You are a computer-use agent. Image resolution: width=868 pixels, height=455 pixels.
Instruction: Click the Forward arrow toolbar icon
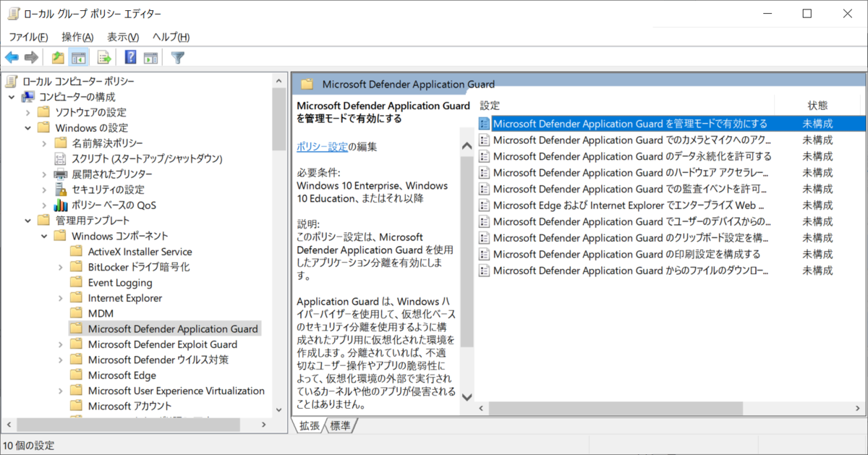(31, 58)
